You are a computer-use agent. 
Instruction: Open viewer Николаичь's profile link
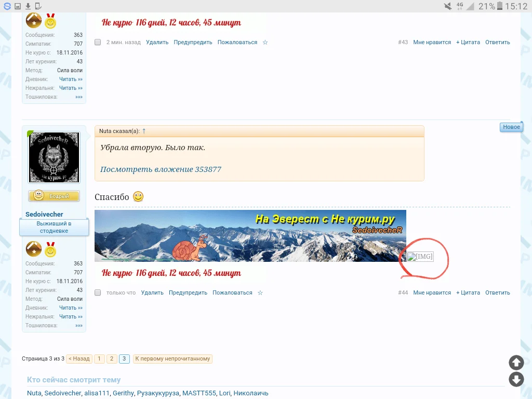[251, 393]
